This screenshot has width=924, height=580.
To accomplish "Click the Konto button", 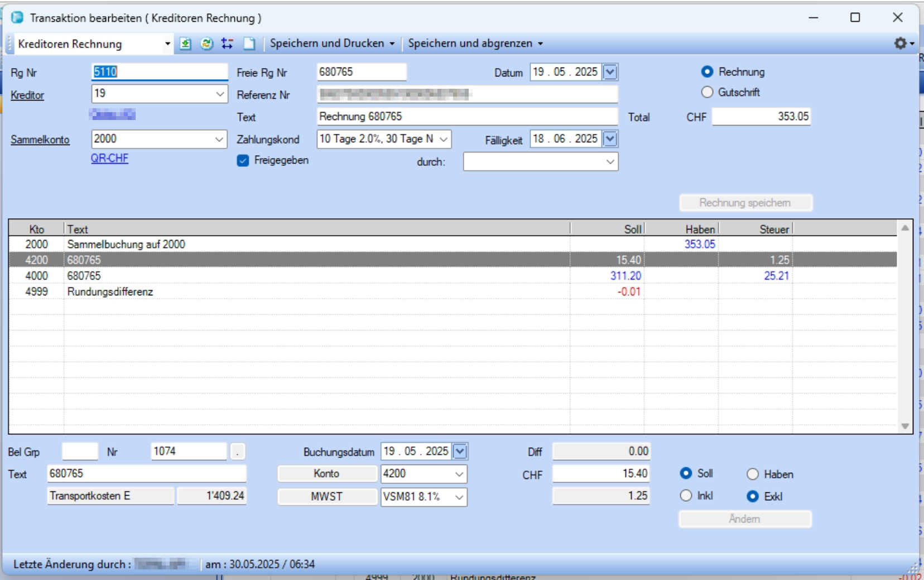I will click(x=327, y=473).
